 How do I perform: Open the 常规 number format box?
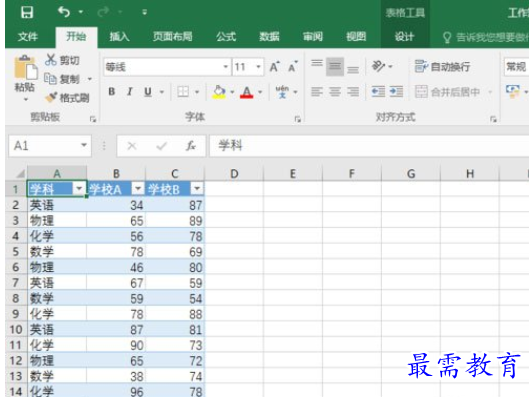click(517, 67)
